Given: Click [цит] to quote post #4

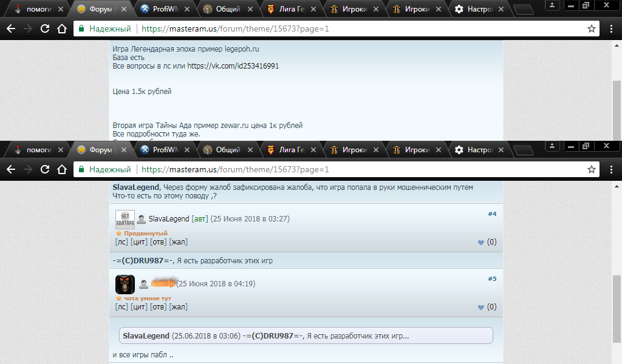Looking at the screenshot, I should click(138, 243).
